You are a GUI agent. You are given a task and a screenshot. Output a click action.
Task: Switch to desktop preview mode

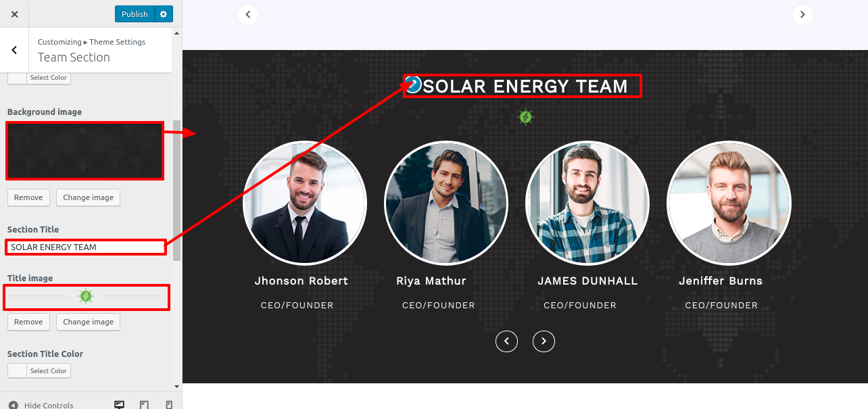[x=120, y=404]
